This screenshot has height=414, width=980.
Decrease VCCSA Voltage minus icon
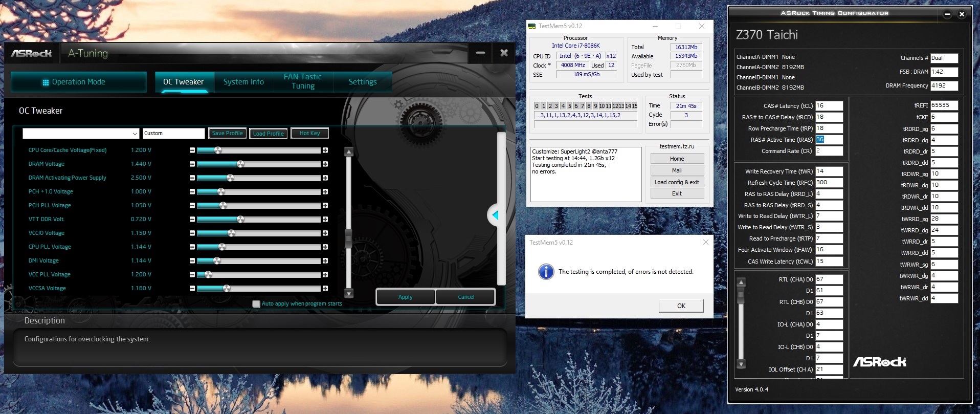click(192, 289)
